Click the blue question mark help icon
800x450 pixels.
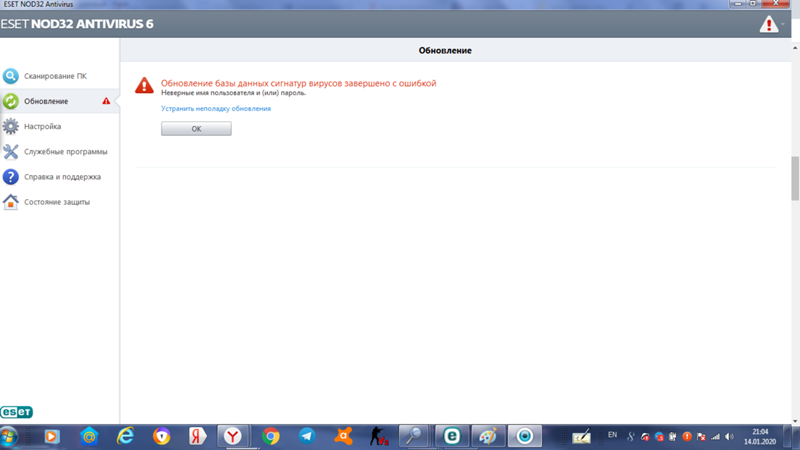coord(10,177)
